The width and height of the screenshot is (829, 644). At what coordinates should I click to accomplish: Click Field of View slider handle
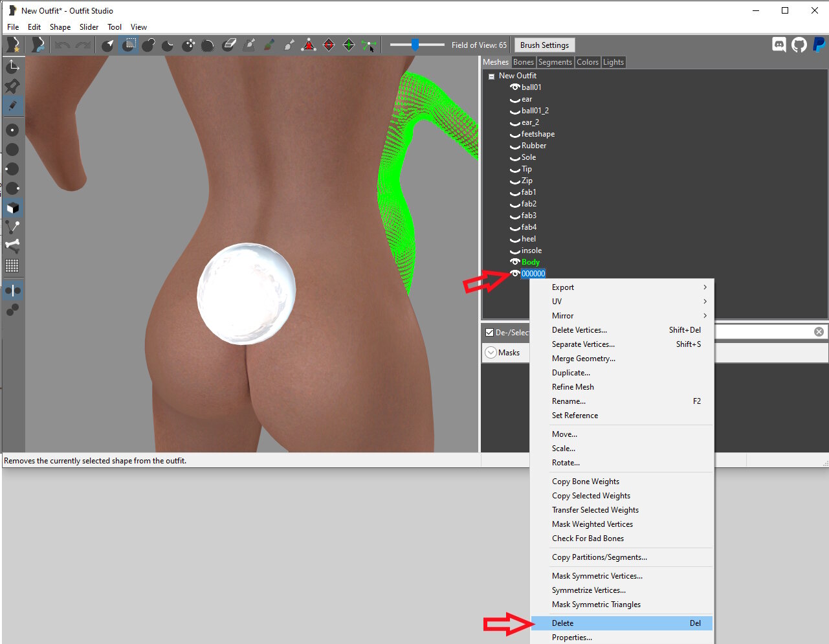click(415, 44)
